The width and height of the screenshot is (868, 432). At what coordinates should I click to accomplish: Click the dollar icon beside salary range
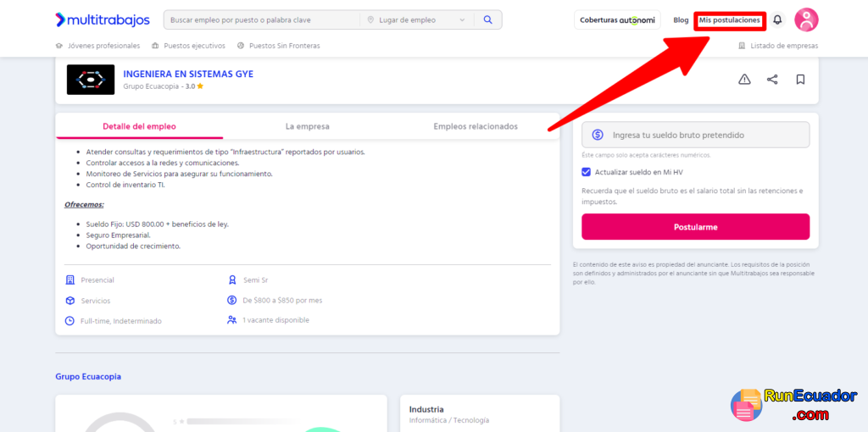click(x=232, y=301)
